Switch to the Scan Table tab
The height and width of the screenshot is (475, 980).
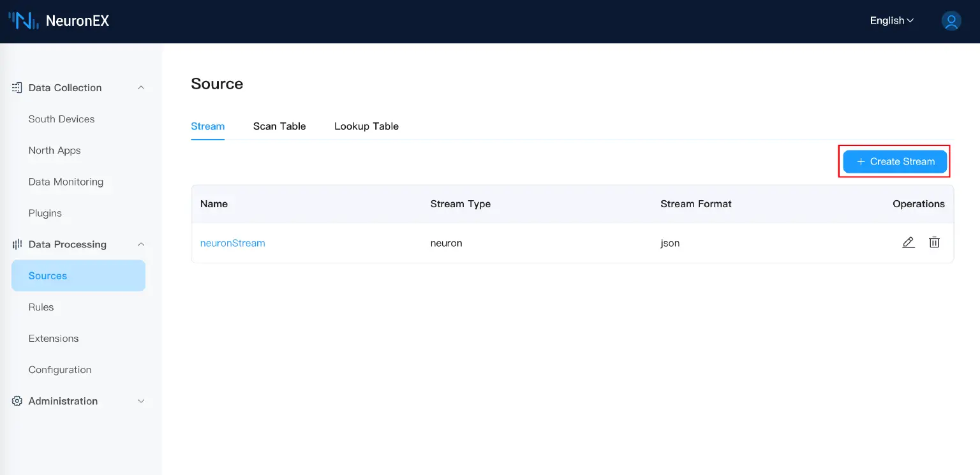[x=279, y=126]
